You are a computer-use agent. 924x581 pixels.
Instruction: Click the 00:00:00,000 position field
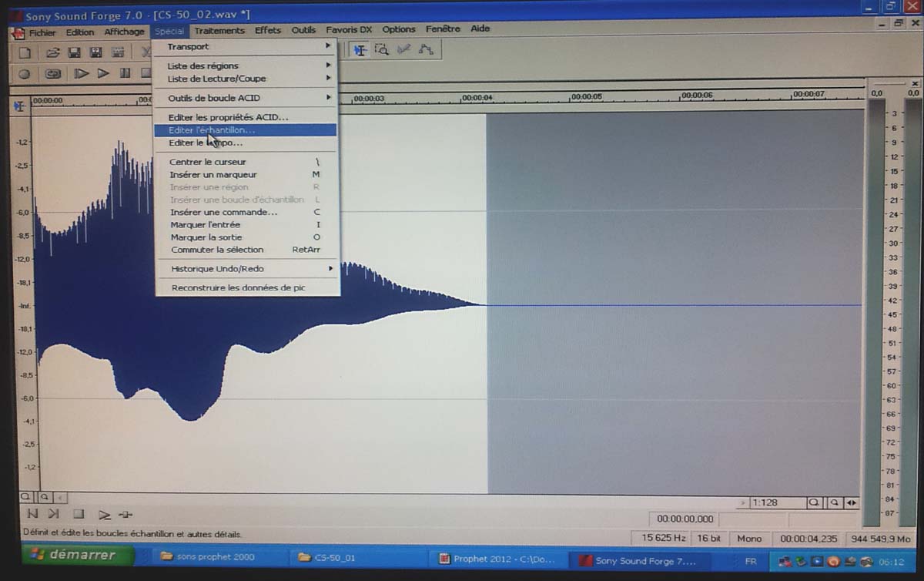[685, 519]
